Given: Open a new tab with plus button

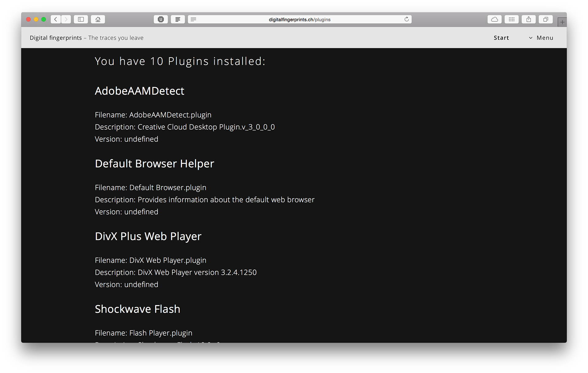Looking at the screenshot, I should [x=562, y=22].
